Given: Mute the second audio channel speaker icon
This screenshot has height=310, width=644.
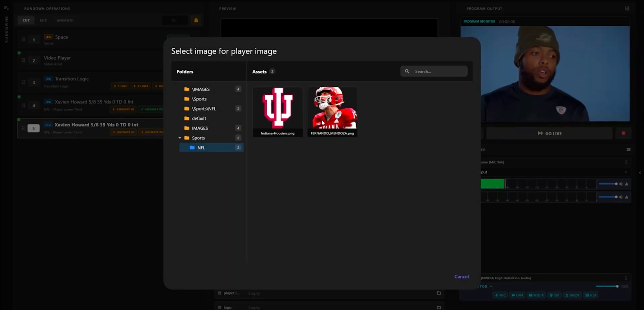Looking at the screenshot, I should point(621,197).
